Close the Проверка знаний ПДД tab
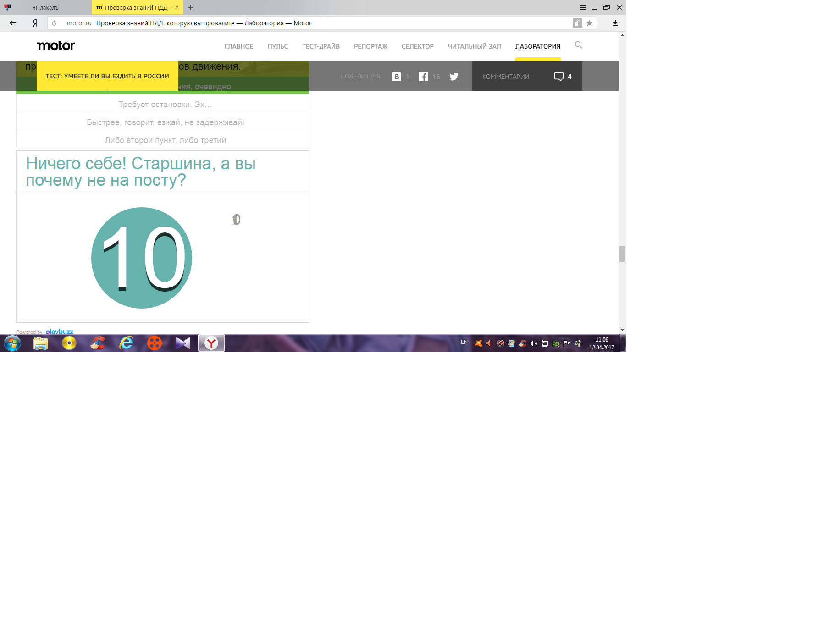Image resolution: width=840 pixels, height=630 pixels. [177, 7]
